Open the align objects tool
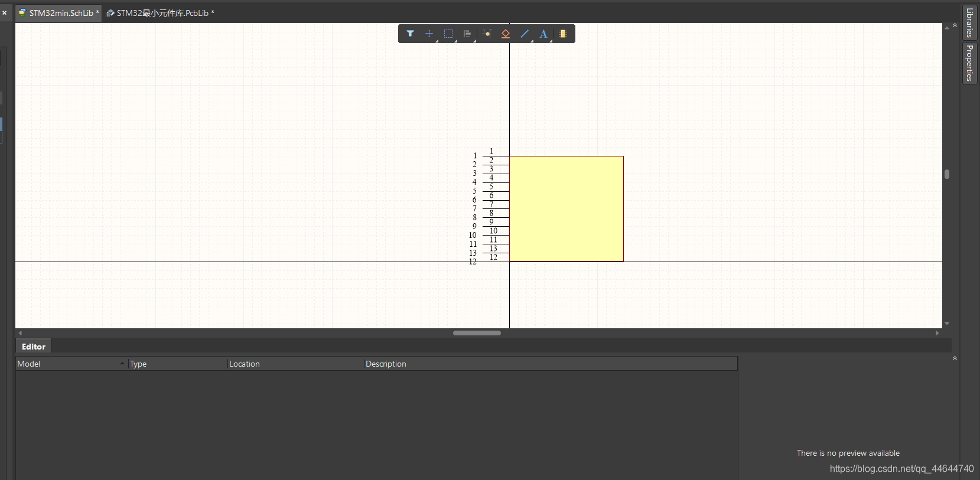The height and width of the screenshot is (480, 980). [467, 34]
